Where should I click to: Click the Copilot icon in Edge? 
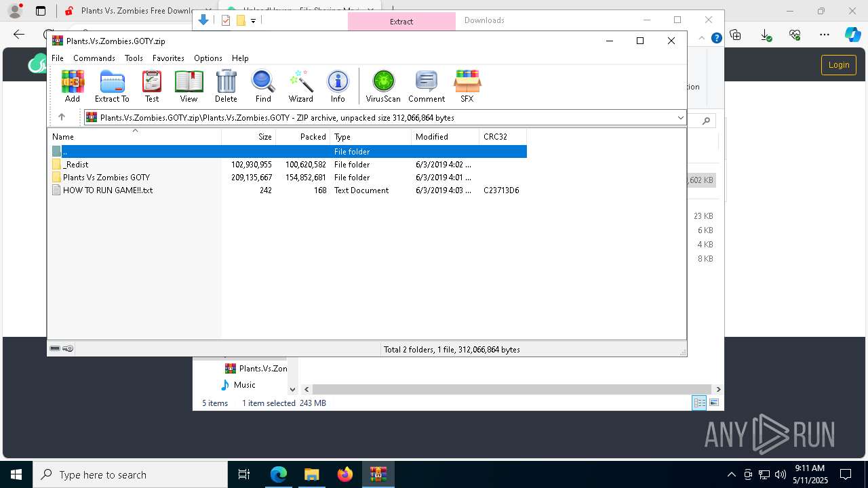click(852, 35)
